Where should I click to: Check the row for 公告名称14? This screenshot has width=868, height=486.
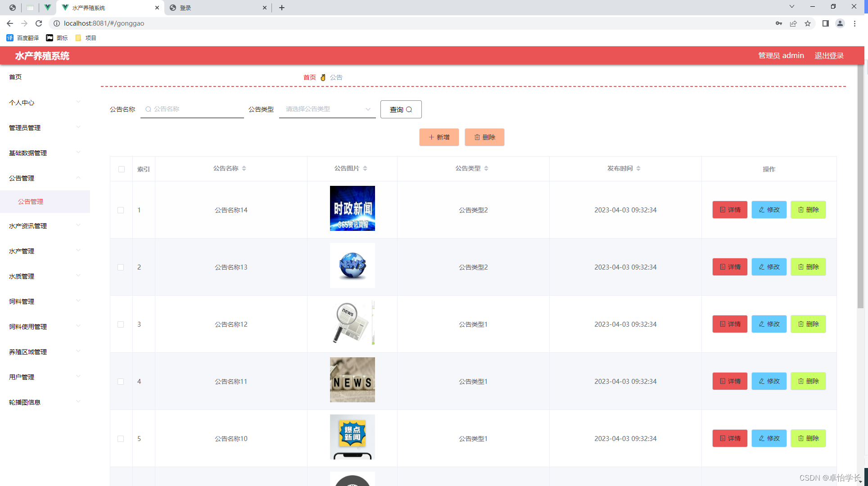click(x=121, y=210)
